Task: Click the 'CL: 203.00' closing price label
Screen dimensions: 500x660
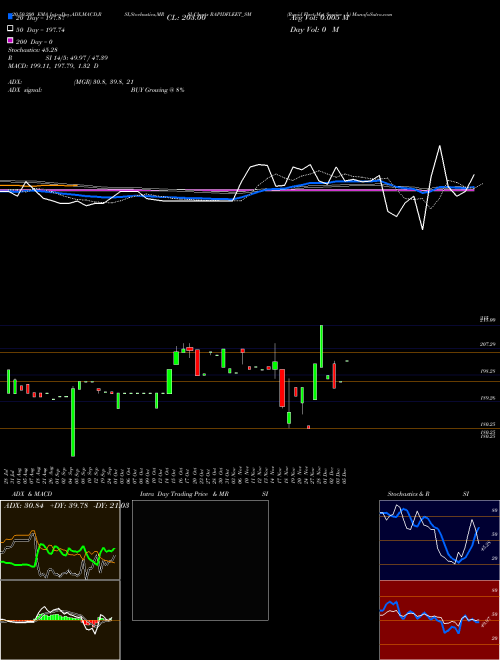Action: coord(186,18)
